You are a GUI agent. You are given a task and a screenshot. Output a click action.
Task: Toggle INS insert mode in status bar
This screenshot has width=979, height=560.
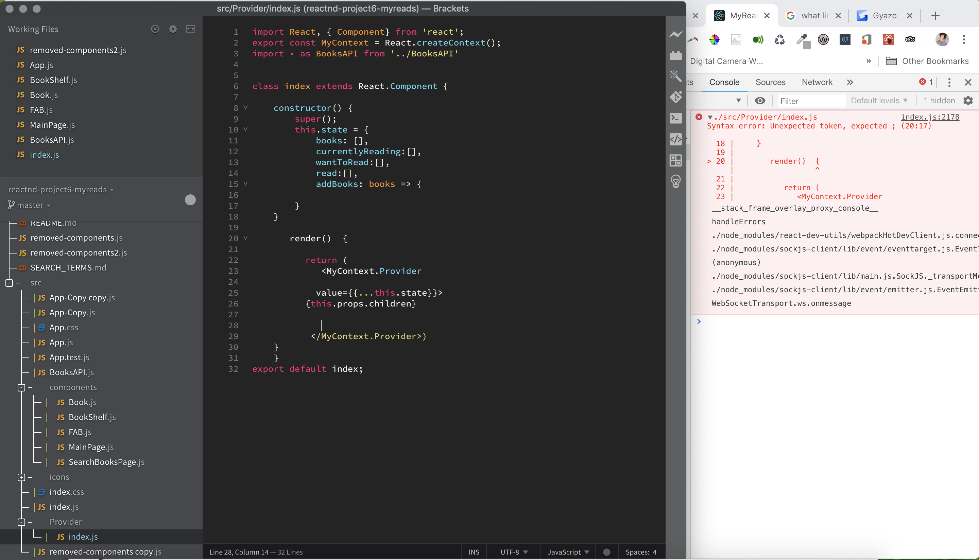click(x=474, y=552)
